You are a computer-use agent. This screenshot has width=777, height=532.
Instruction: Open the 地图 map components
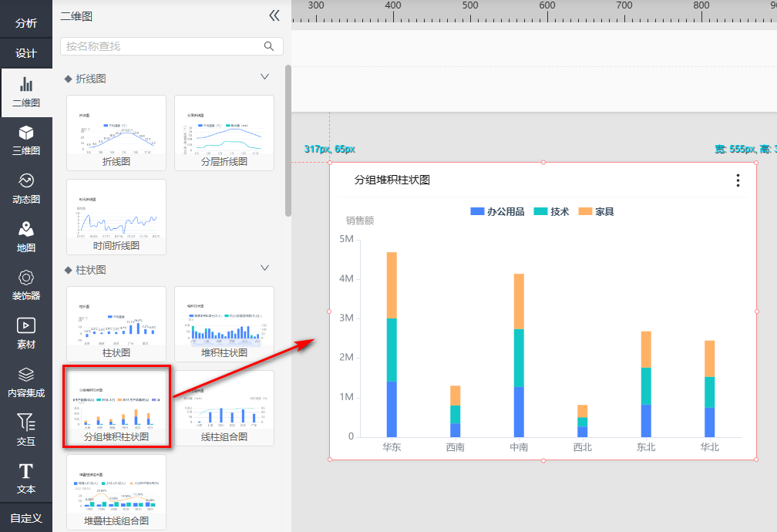click(26, 237)
